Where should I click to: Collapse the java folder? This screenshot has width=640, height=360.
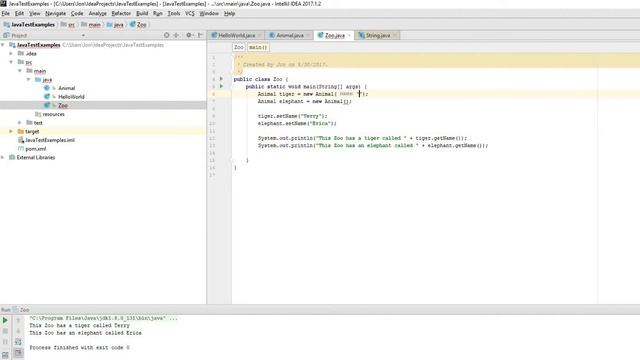(28, 79)
